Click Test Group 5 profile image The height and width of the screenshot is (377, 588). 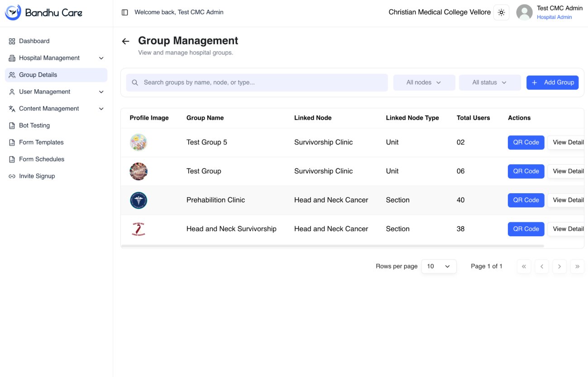click(x=139, y=143)
